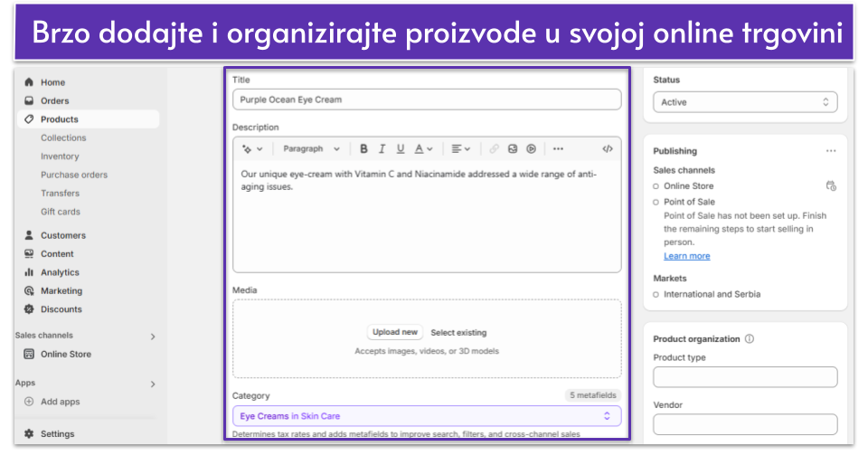Viewport: 868px width, 456px height.
Task: Click the Analytics bar chart icon
Action: coord(29,272)
